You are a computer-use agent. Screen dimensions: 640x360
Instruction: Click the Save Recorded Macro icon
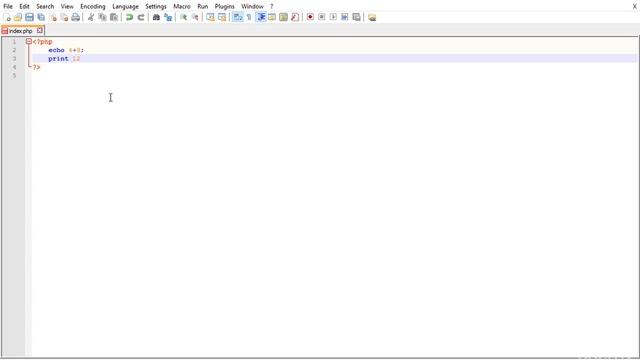pos(356,17)
